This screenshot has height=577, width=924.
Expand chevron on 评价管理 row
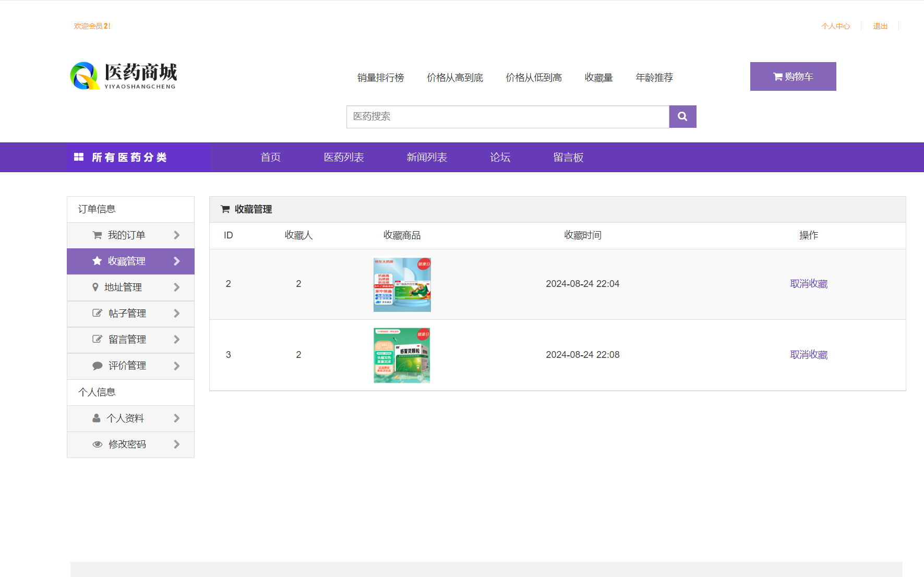click(176, 366)
